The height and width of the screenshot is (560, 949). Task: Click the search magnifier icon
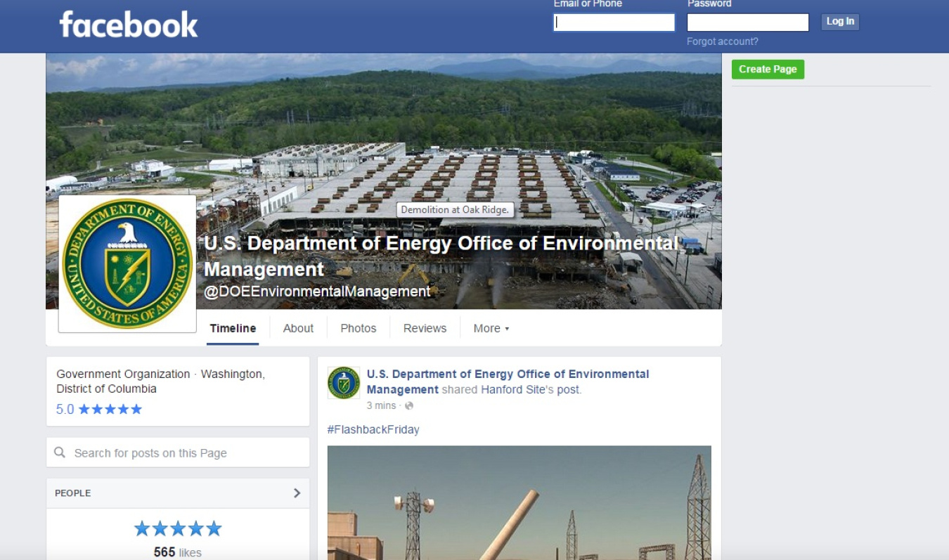pos(60,452)
